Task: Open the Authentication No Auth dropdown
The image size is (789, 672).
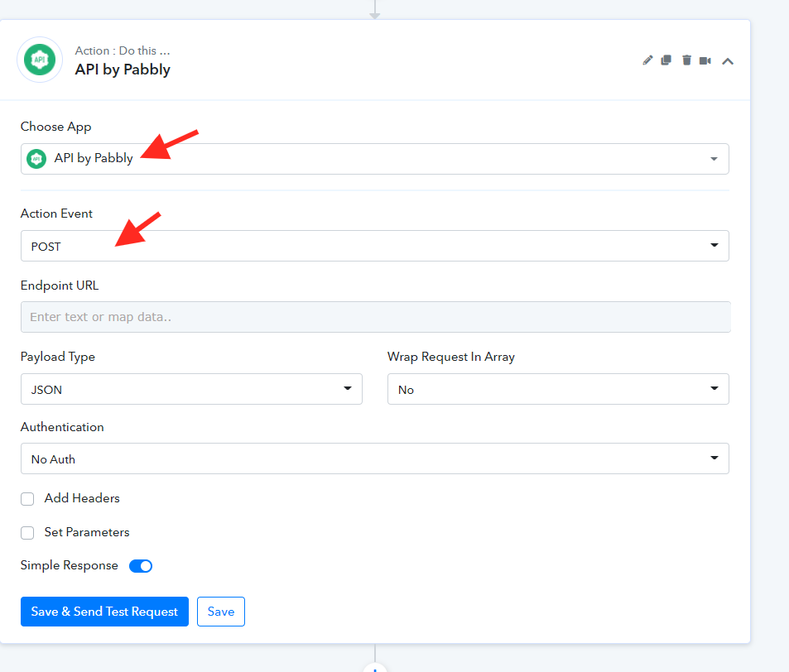Action: click(x=375, y=458)
